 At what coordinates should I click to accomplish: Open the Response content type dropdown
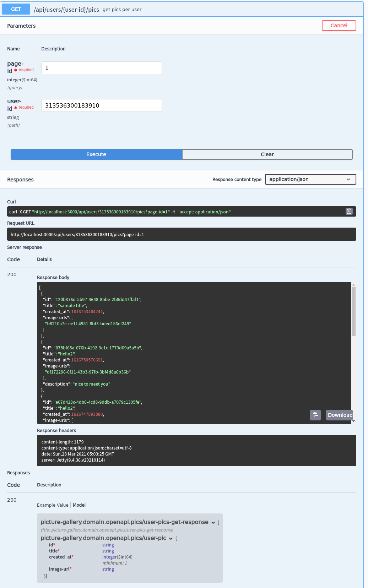(310, 179)
